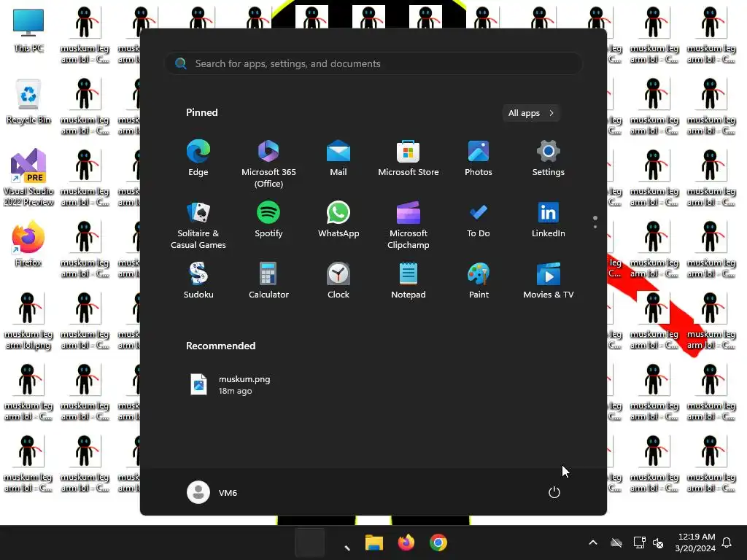Screen dimensions: 747x560
Task: Launch Spotify
Action: (268, 219)
